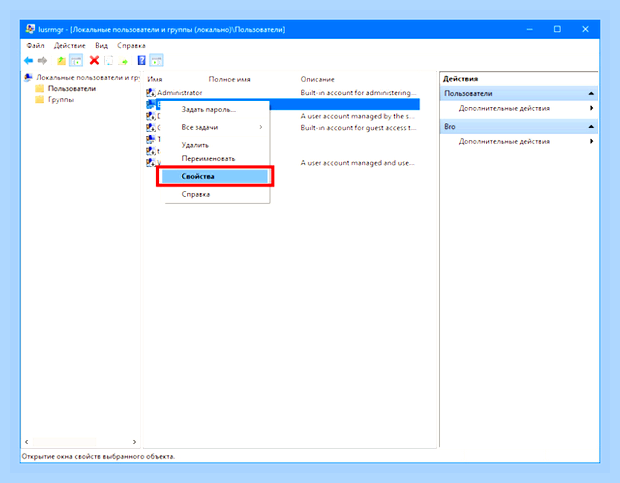Click 'Built-in account for administering...' description

tap(358, 92)
